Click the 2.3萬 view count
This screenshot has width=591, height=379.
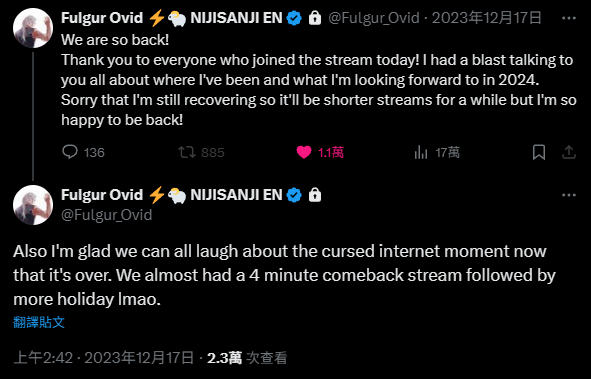[x=224, y=358]
